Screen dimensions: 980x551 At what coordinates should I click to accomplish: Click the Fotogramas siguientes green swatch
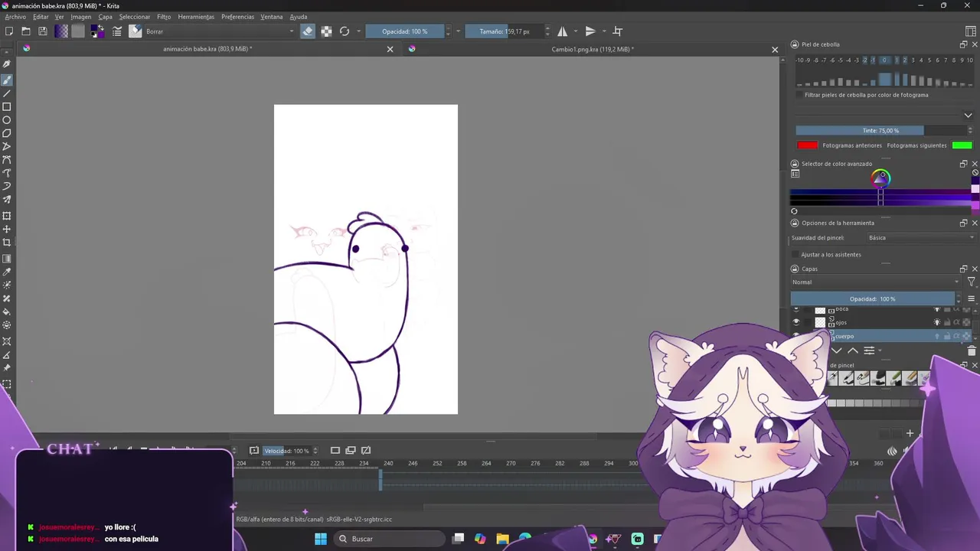[962, 145]
